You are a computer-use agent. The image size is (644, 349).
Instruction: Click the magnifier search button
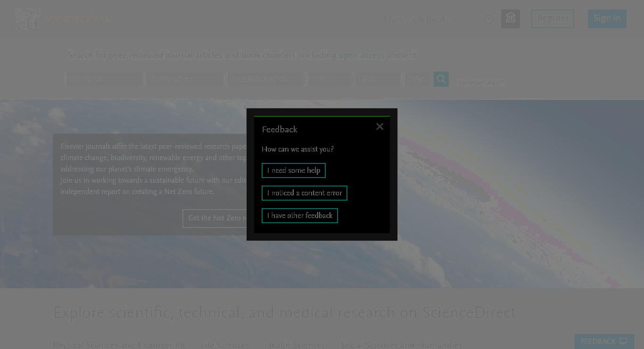(x=441, y=79)
